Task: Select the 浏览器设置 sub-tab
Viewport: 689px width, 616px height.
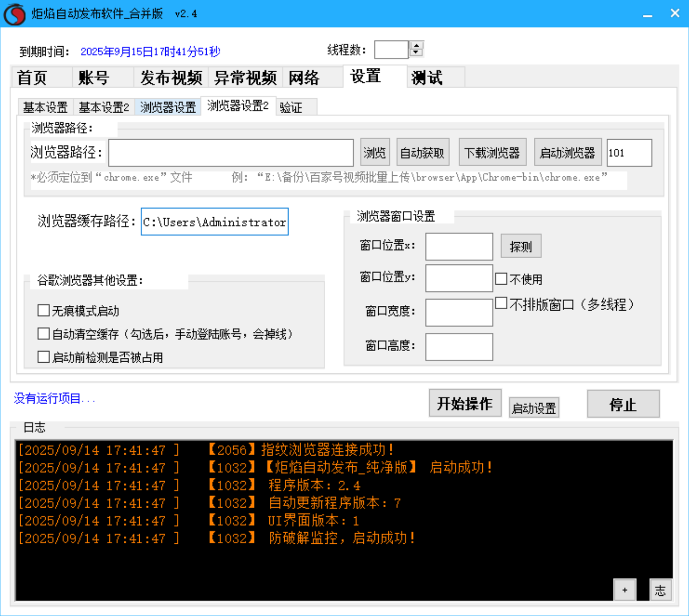Action: click(x=168, y=107)
